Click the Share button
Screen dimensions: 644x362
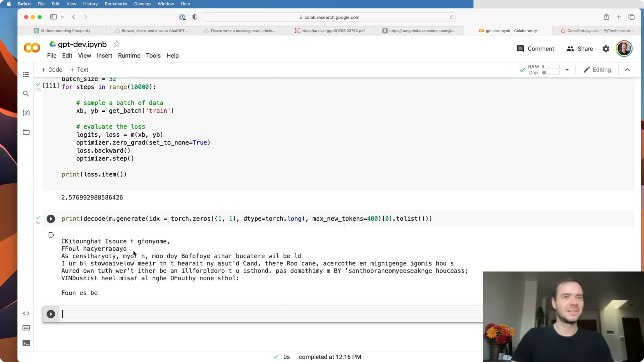click(580, 49)
